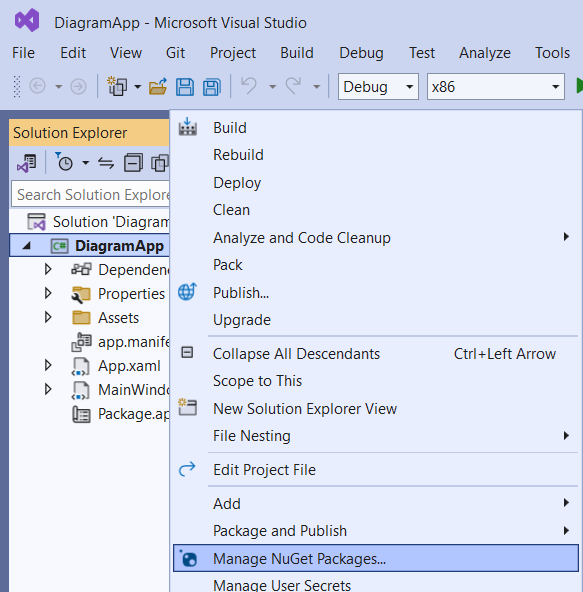583x592 pixels.
Task: Click Edit Project File option
Action: 264,470
